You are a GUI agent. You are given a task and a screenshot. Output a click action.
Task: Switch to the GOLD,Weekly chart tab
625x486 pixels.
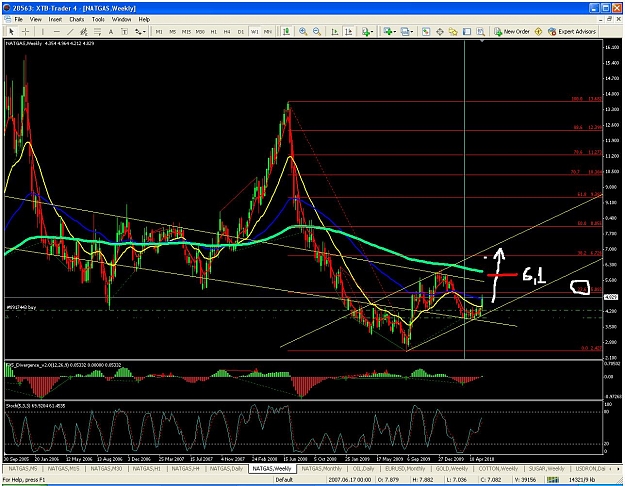coord(452,469)
